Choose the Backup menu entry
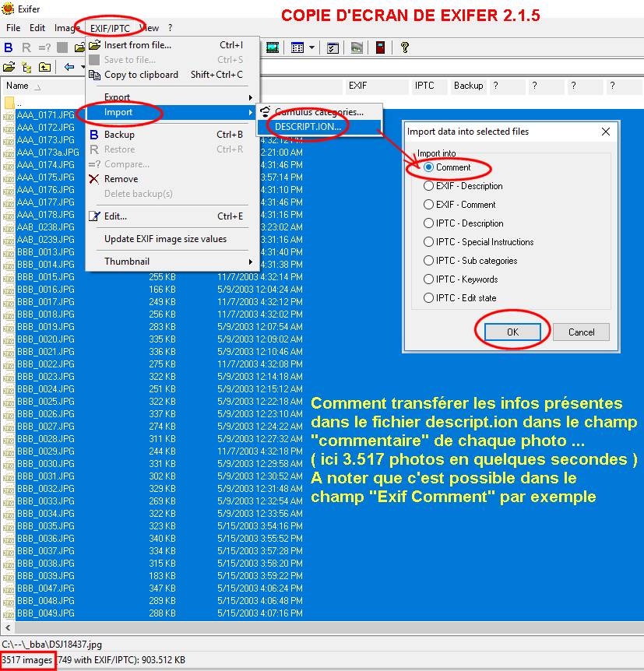 tap(172, 135)
